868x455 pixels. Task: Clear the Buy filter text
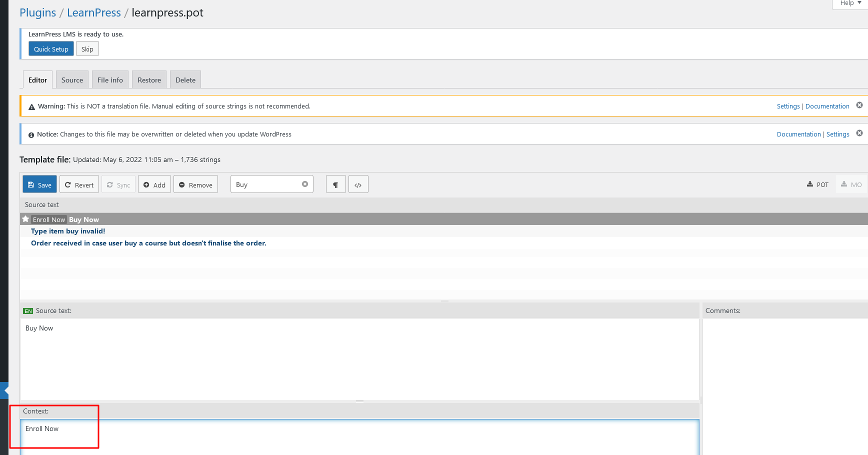tap(305, 184)
